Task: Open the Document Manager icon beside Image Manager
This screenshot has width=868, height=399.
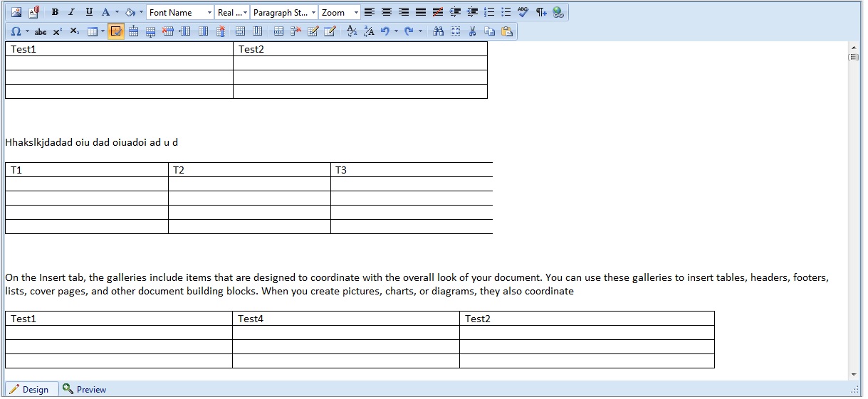Action: [34, 12]
